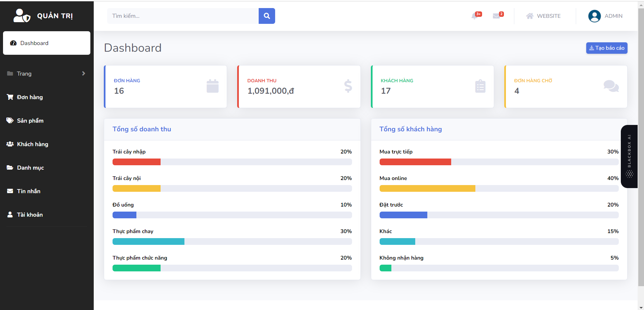Click the calendar icon in Đơn hàng card

point(213,86)
